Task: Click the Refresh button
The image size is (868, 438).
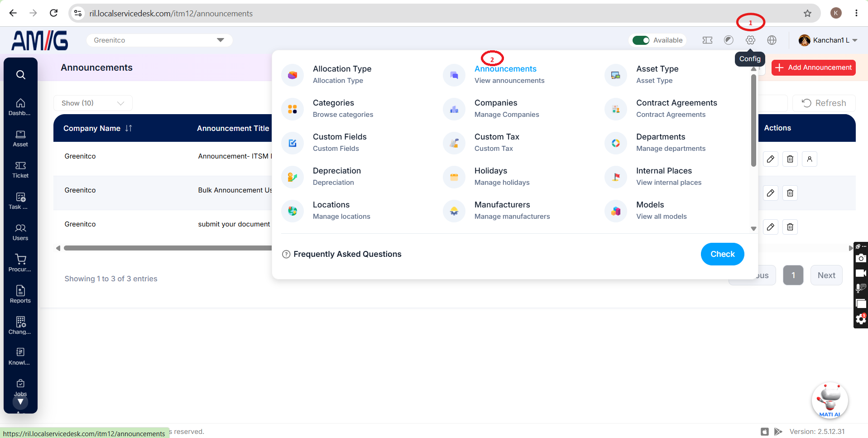Action: (x=824, y=103)
